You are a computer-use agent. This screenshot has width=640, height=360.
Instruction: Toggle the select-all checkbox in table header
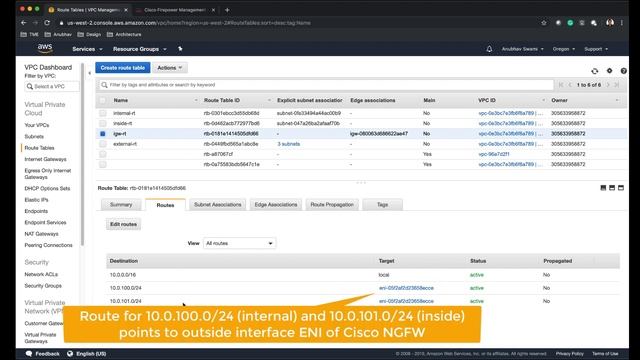click(102, 100)
